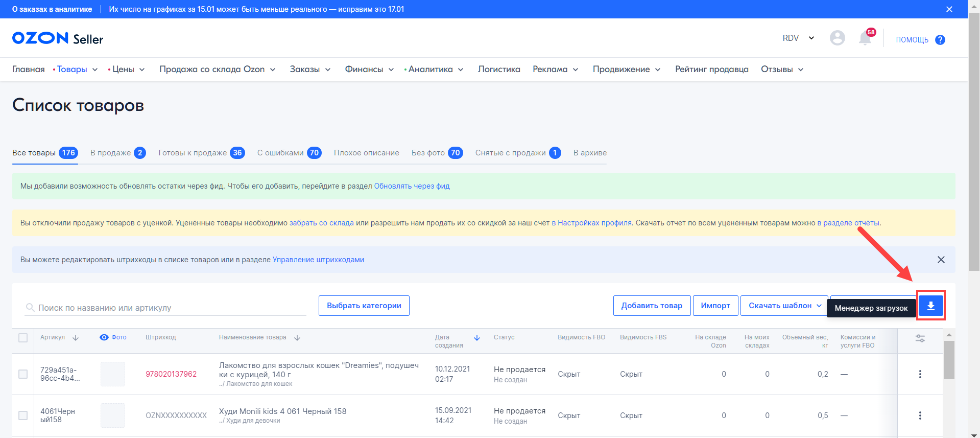This screenshot has width=980, height=438.
Task: Open three-dot menu for Dreamies product row
Action: pyautogui.click(x=920, y=374)
